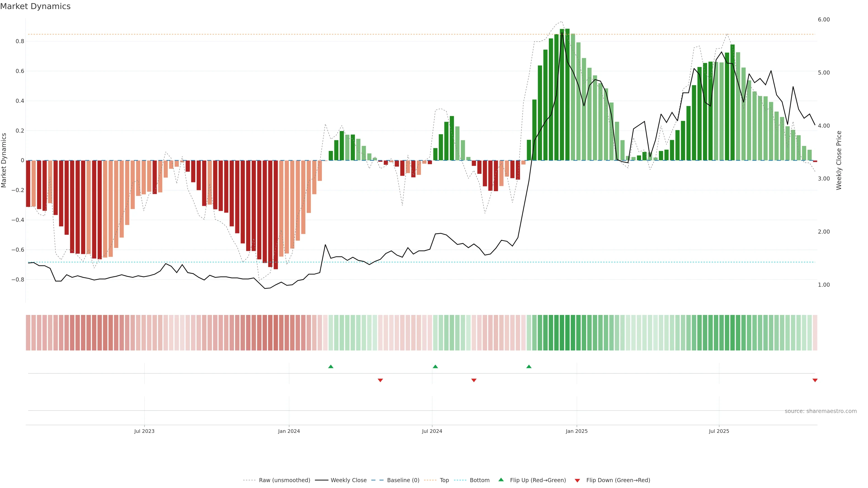Click the first red Flip Down triangle marker
Viewport: 868px width, 488px height.
[x=380, y=380]
